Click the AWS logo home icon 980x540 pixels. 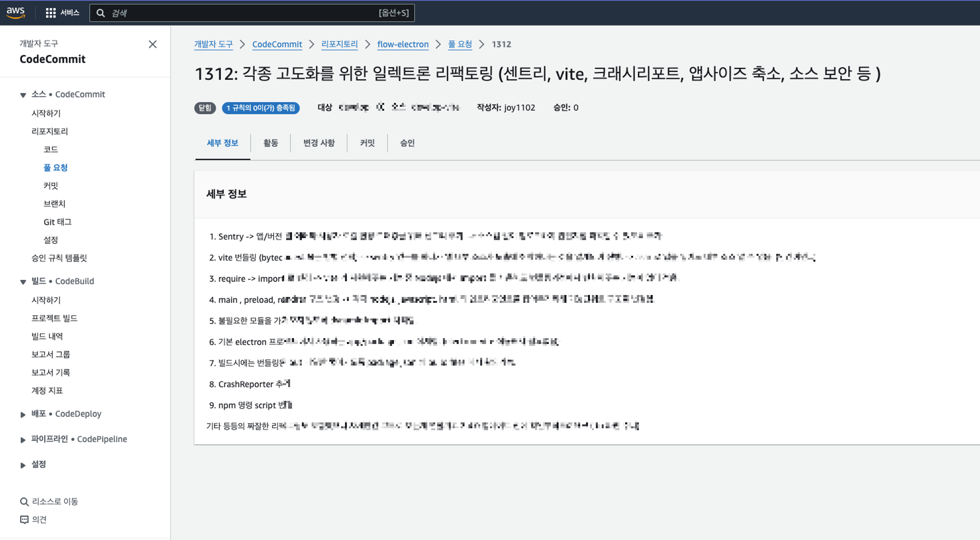[x=16, y=12]
